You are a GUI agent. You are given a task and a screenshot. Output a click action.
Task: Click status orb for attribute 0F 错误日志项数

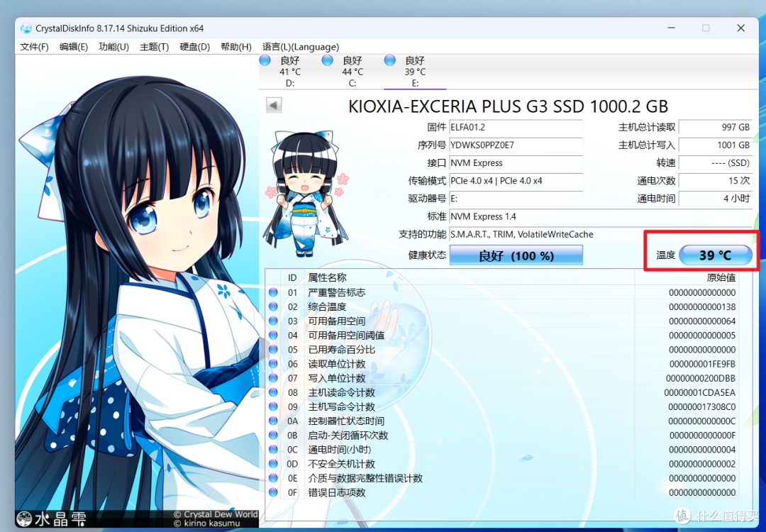(273, 492)
